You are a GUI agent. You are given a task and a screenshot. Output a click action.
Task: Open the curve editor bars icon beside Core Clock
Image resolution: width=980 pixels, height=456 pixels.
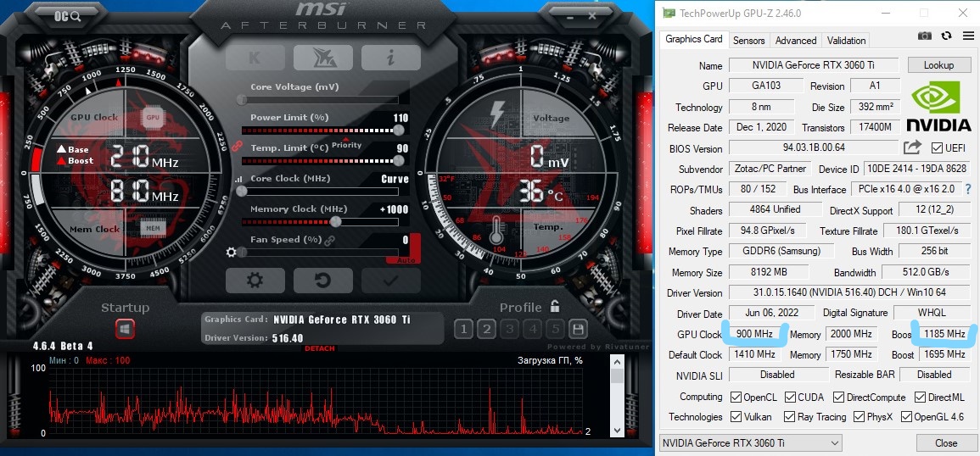[x=238, y=180]
